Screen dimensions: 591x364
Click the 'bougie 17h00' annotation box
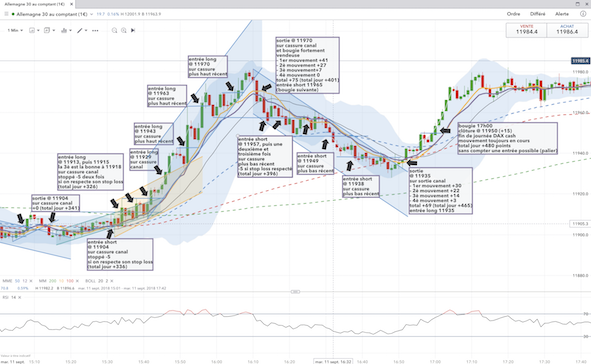pos(507,138)
